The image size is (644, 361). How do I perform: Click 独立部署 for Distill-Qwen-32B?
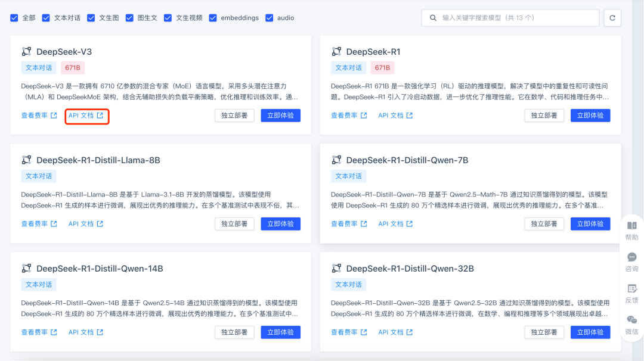click(544, 332)
